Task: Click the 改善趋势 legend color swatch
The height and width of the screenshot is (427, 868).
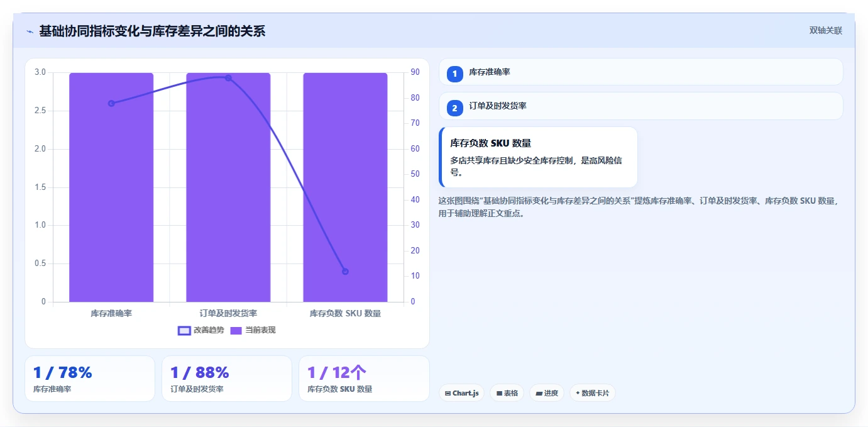Action: [184, 330]
